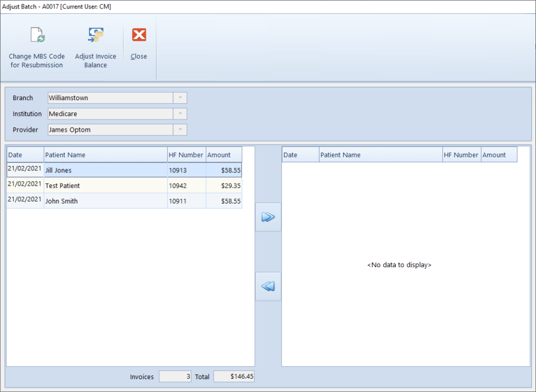The height and width of the screenshot is (392, 536).
Task: Click the Total amount field showing $146.45
Action: click(234, 376)
